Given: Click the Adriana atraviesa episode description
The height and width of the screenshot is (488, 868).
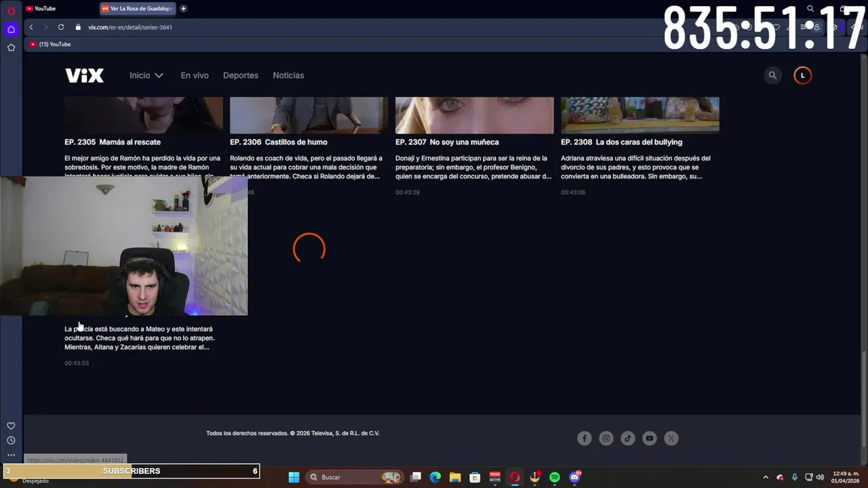Looking at the screenshot, I should (x=635, y=167).
